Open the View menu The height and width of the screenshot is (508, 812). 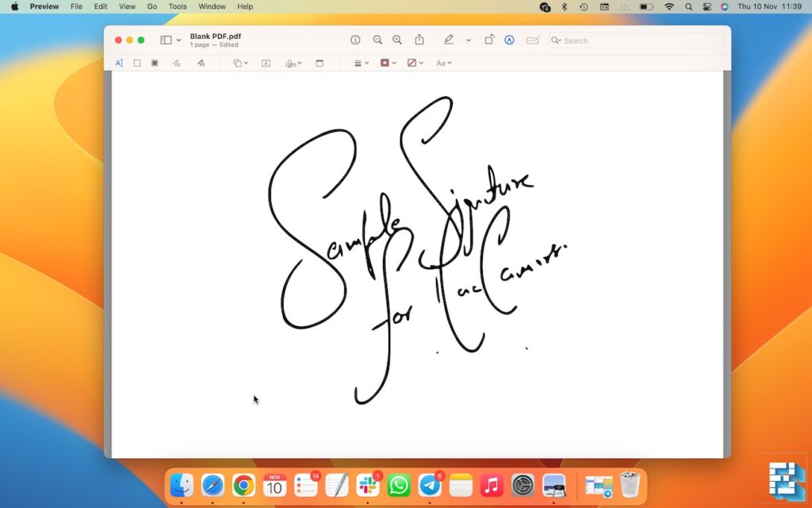pyautogui.click(x=126, y=6)
